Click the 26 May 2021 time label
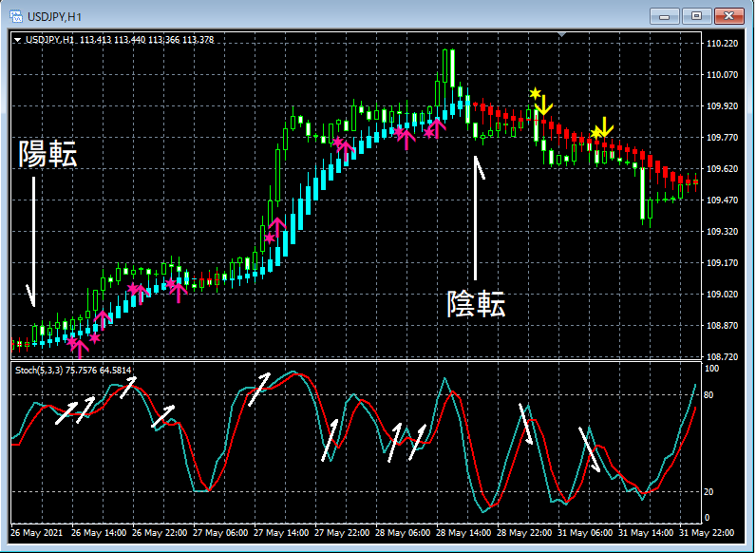 (37, 533)
